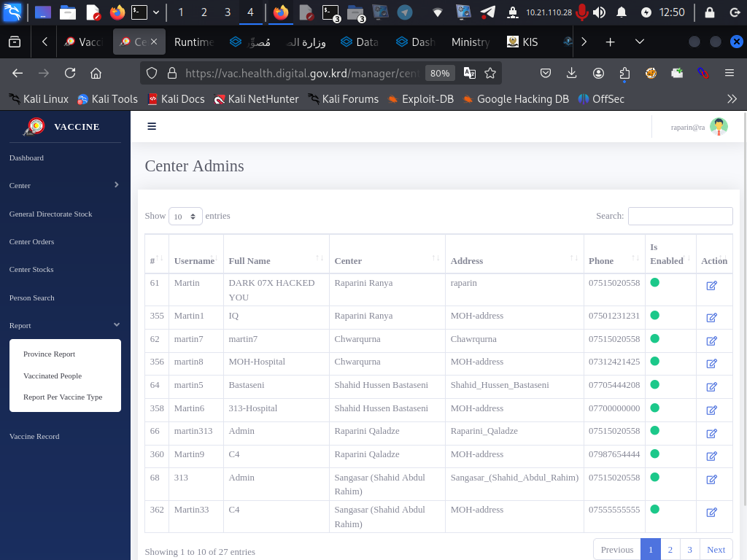
Task: Click the raparin user avatar icon
Action: pyautogui.click(x=719, y=127)
